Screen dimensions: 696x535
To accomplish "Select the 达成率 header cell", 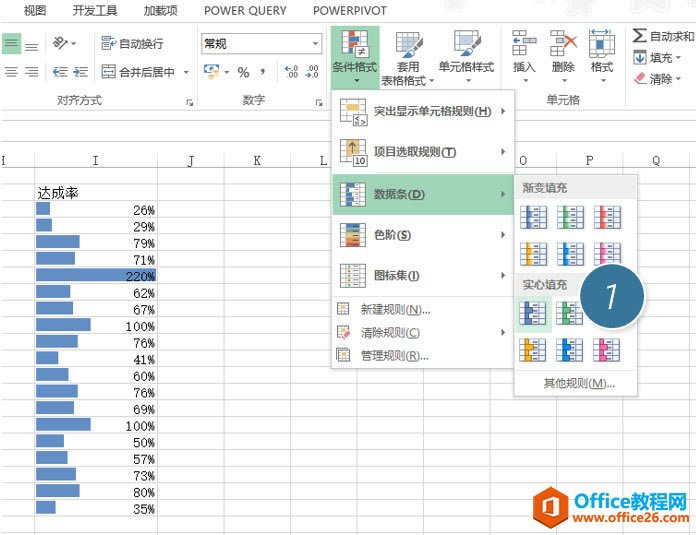I will point(96,193).
